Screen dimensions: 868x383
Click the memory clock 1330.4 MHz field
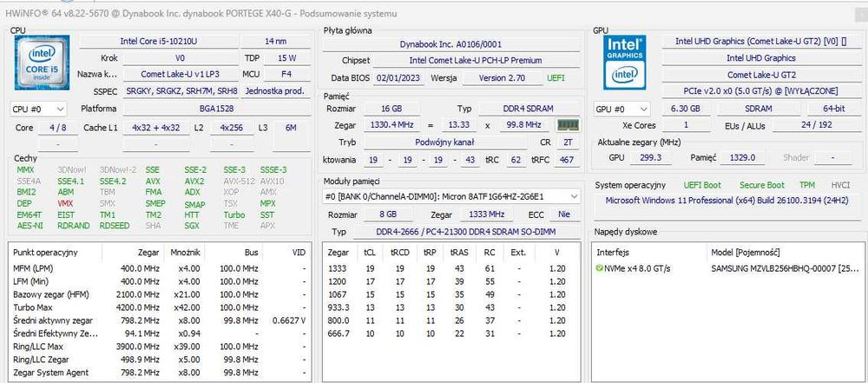coord(393,125)
